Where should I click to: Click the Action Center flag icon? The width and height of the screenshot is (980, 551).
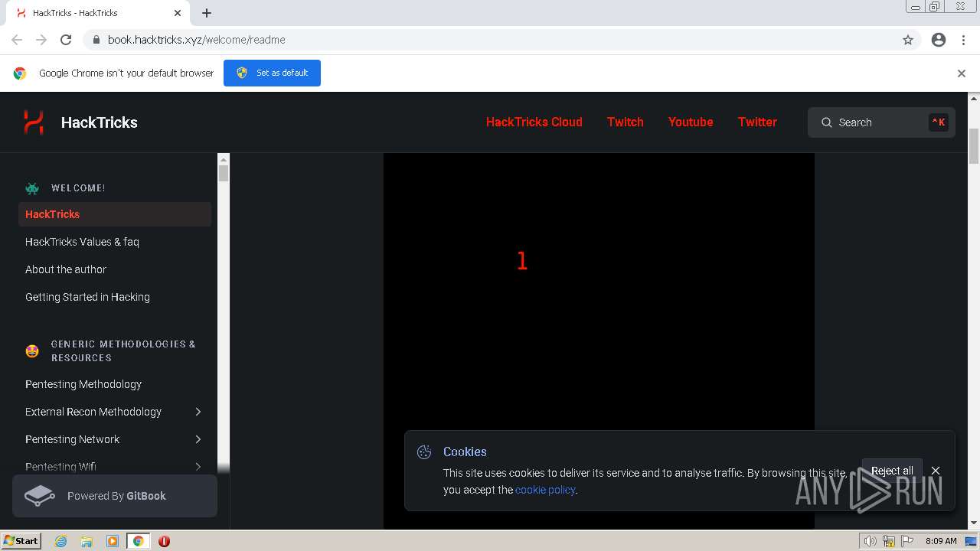tap(908, 541)
